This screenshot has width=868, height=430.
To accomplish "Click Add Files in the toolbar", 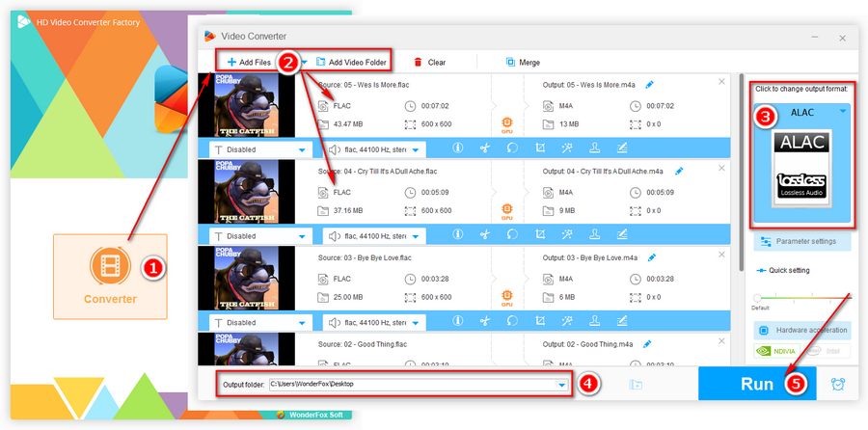I will 249,62.
